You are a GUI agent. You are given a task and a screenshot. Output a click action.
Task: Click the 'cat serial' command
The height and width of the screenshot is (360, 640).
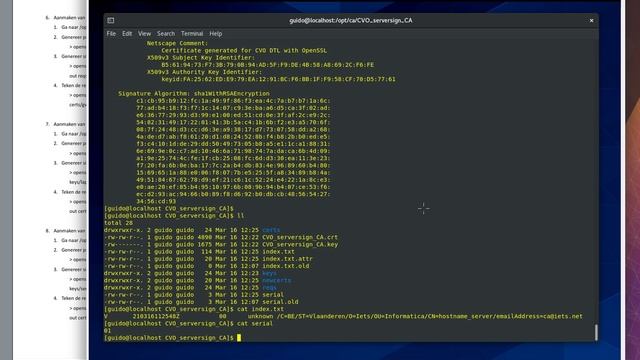[255, 323]
